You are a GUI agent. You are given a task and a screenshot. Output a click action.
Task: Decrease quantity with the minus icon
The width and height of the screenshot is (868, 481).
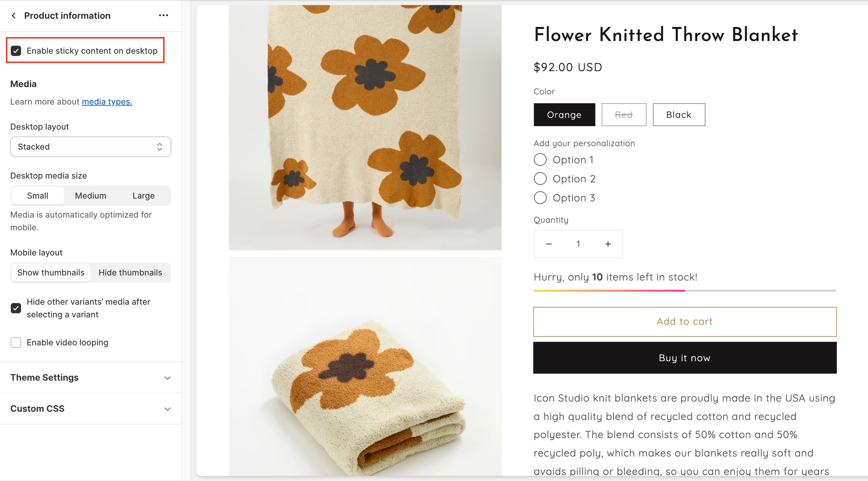[x=549, y=244]
